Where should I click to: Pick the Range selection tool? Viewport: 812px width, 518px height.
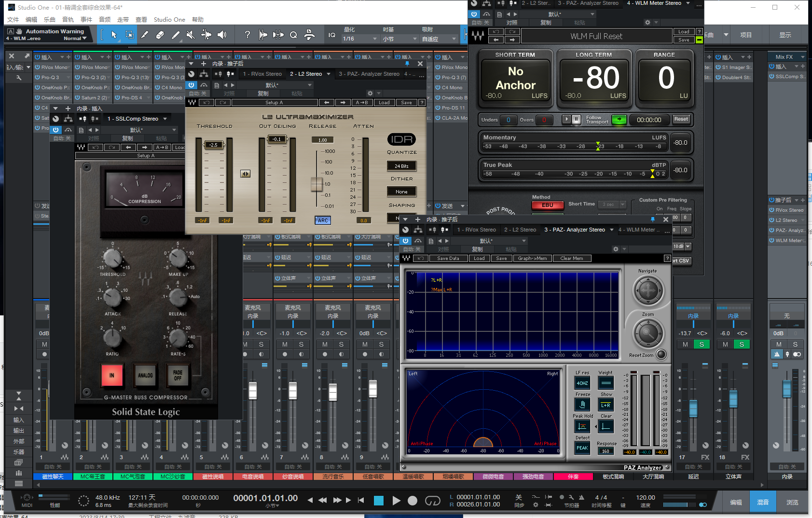(x=129, y=35)
